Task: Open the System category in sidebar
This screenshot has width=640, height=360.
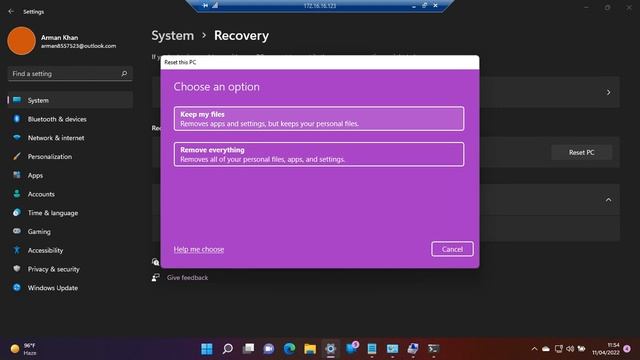Action: click(70, 100)
